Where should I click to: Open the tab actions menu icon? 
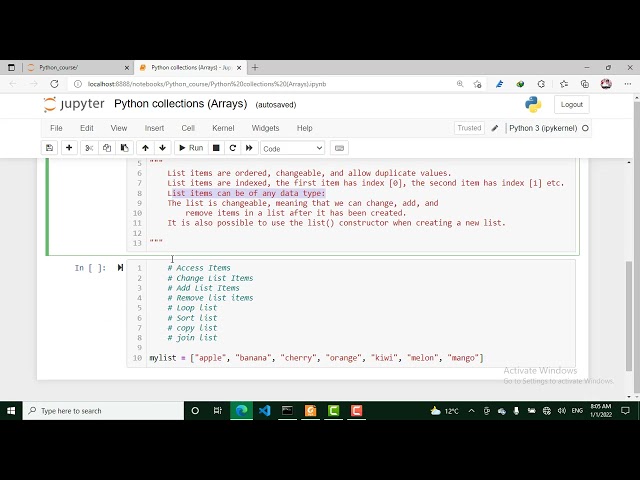(x=11, y=68)
